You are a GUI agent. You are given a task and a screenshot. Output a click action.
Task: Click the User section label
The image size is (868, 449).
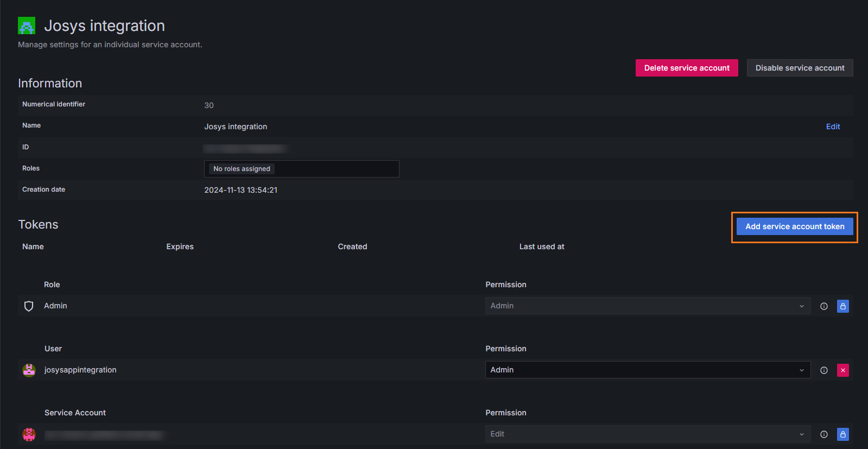53,349
